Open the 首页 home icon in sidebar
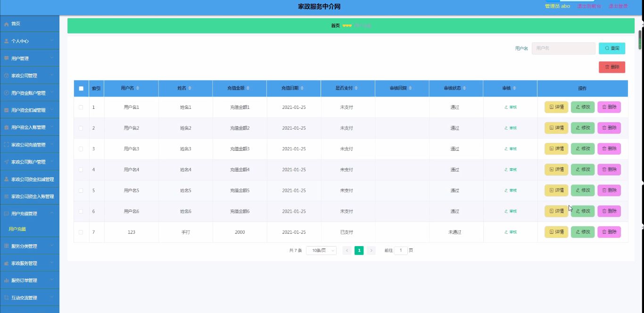This screenshot has height=313, width=644. click(7, 24)
